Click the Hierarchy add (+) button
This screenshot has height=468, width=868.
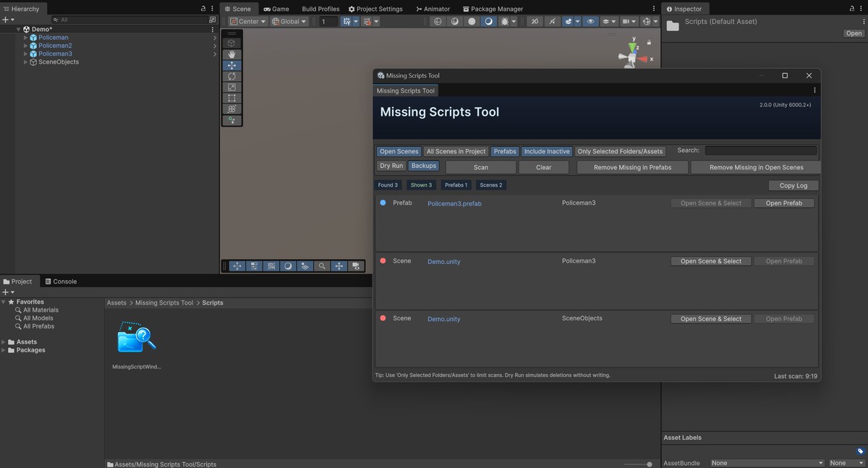pyautogui.click(x=5, y=20)
